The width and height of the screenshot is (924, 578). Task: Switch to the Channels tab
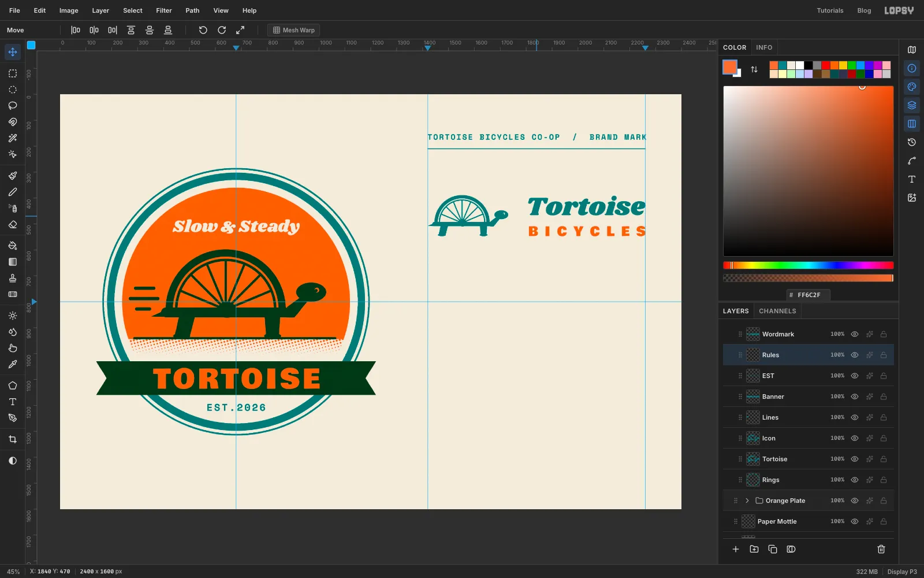(777, 311)
